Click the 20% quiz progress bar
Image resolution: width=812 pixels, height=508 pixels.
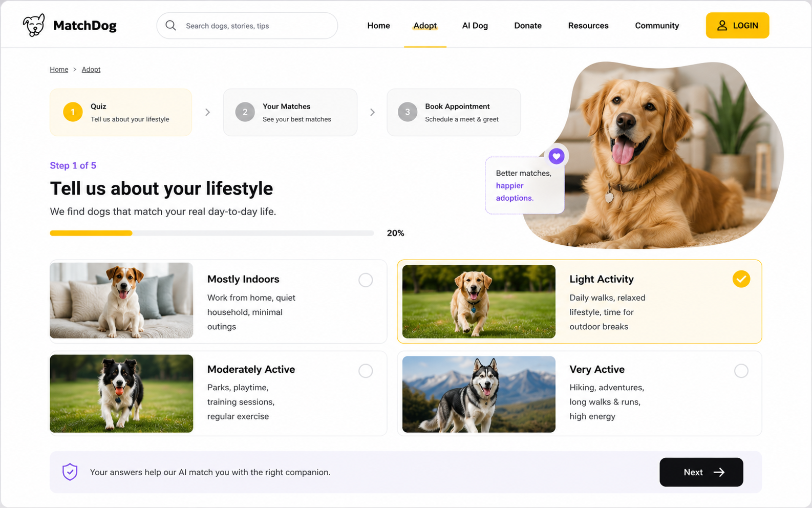pos(212,233)
